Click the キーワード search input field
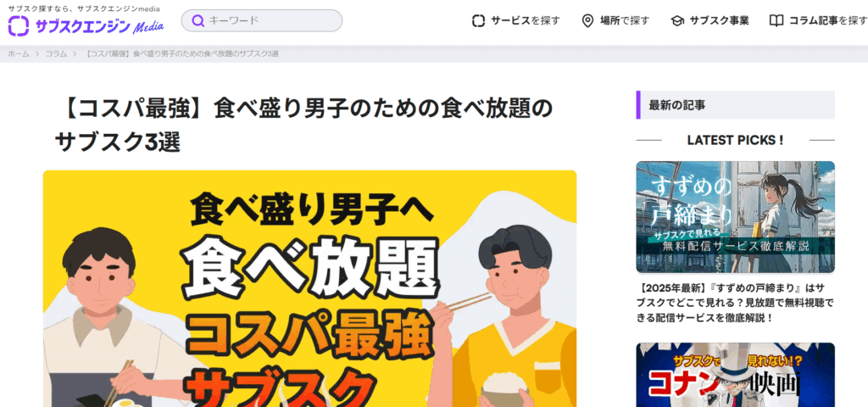Image resolution: width=868 pixels, height=407 pixels. [262, 20]
